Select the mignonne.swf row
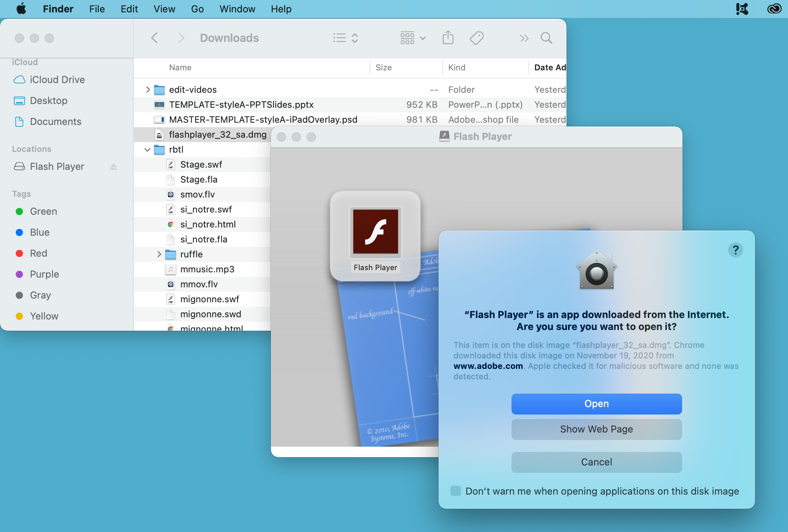 202,299
